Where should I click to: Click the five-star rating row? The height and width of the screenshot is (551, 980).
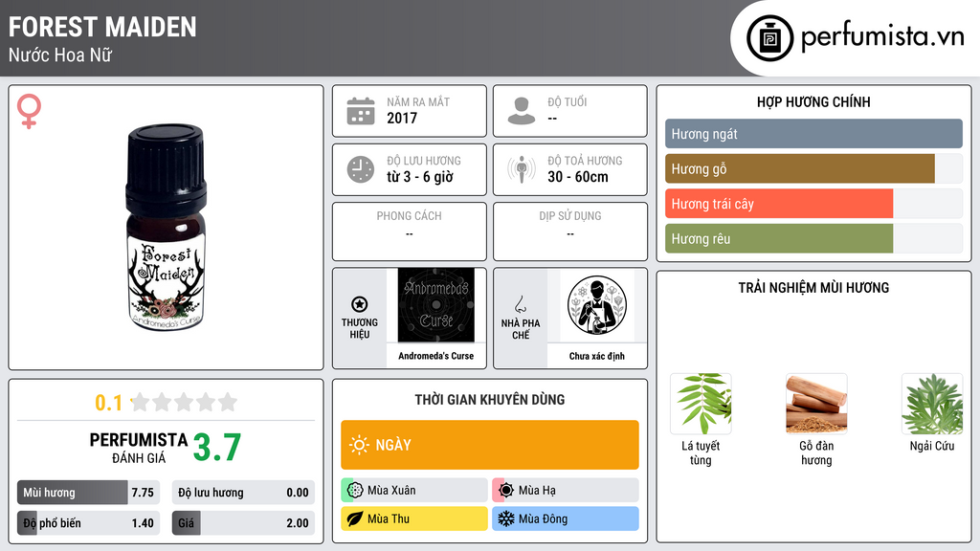coord(185,402)
